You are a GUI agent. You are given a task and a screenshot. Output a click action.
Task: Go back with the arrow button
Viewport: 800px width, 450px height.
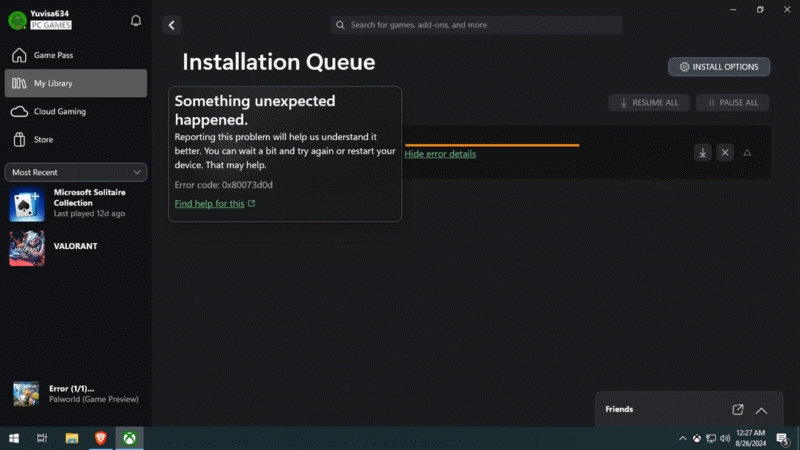[x=172, y=25]
